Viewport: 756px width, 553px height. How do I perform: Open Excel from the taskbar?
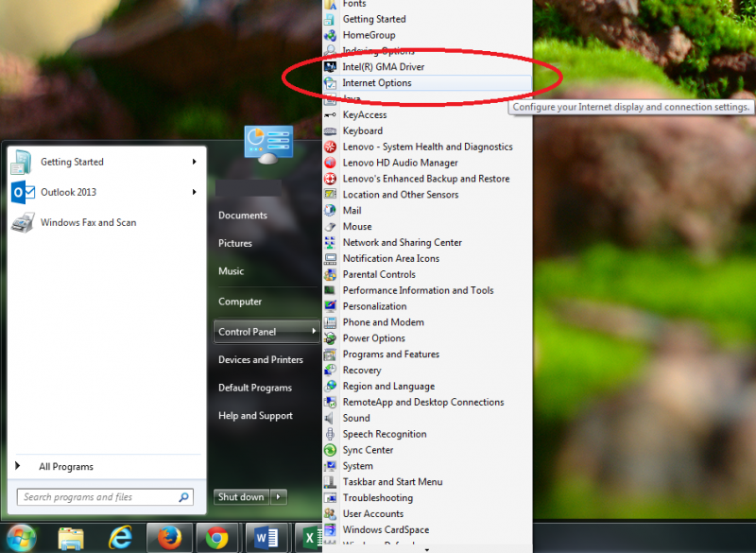[310, 538]
